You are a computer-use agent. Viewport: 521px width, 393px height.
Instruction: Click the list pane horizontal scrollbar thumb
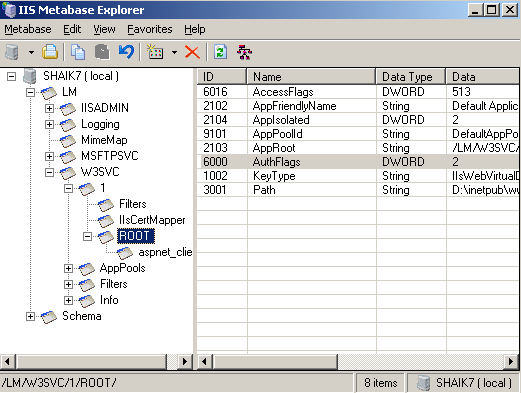(x=275, y=362)
